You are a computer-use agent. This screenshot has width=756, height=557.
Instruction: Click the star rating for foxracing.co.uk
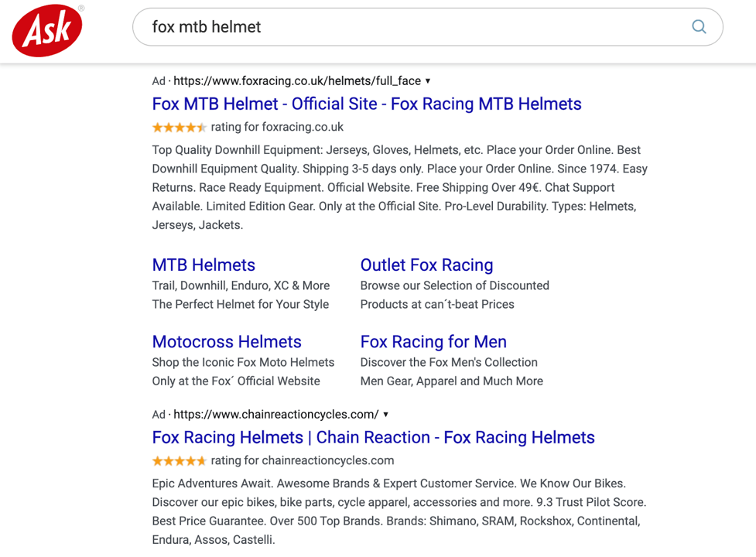[x=179, y=128]
